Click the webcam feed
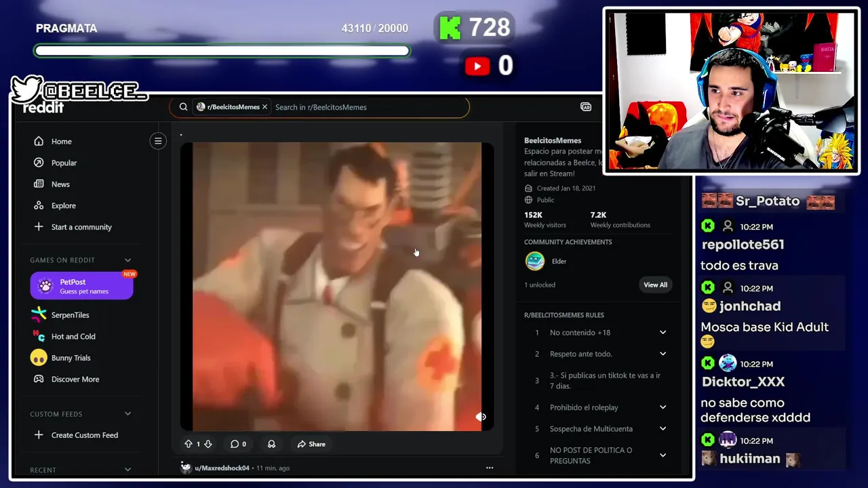This screenshot has height=488, width=868. click(x=731, y=91)
